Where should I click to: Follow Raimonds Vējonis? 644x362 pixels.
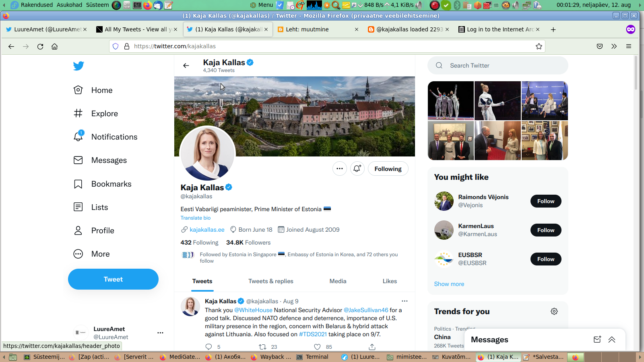[x=546, y=201]
